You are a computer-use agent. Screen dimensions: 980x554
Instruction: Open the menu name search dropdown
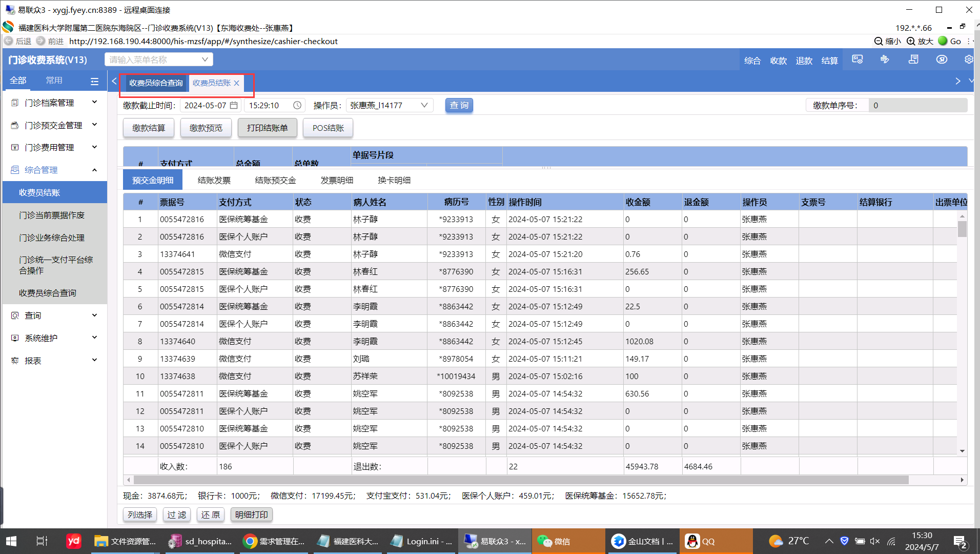coord(205,60)
